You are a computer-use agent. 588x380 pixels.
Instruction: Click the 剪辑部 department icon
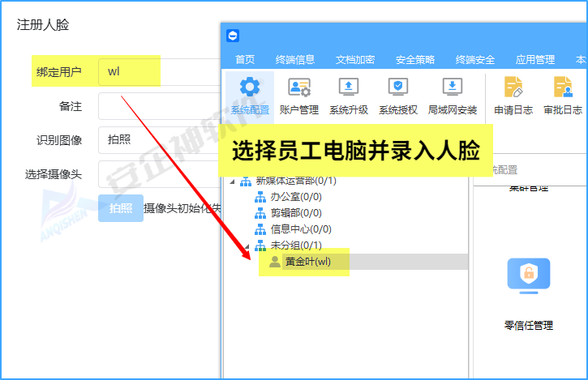[x=260, y=213]
